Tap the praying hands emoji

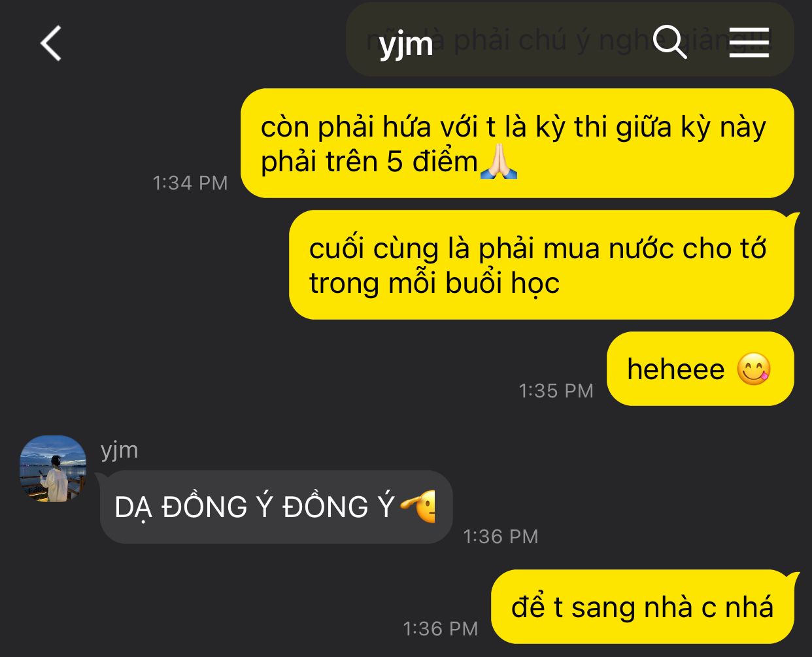pos(499,161)
